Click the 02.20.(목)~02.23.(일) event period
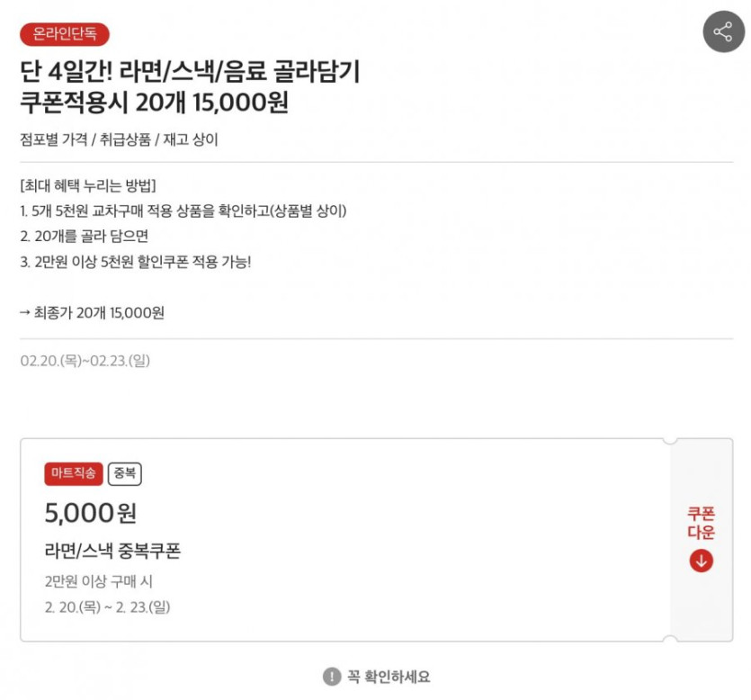This screenshot has width=751, height=700. tap(85, 361)
